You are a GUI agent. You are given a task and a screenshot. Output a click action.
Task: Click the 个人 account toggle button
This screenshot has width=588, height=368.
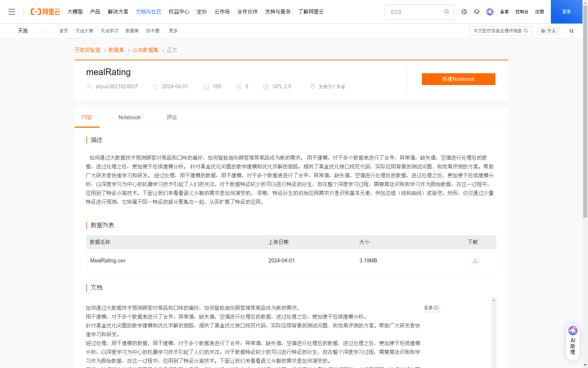(548, 31)
